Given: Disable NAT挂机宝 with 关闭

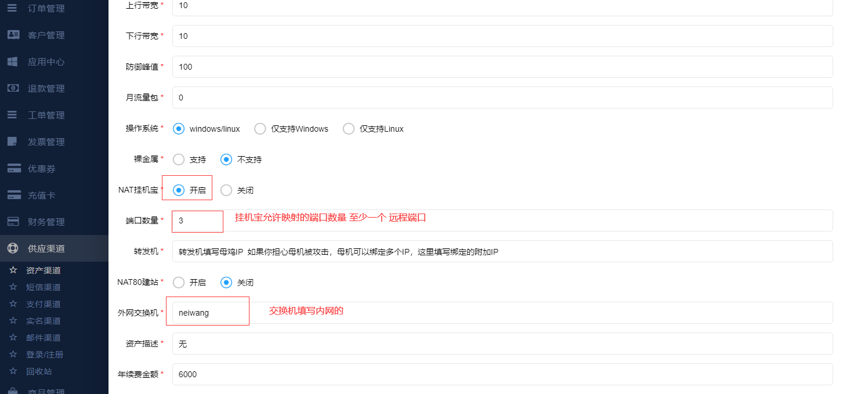Looking at the screenshot, I should [226, 190].
